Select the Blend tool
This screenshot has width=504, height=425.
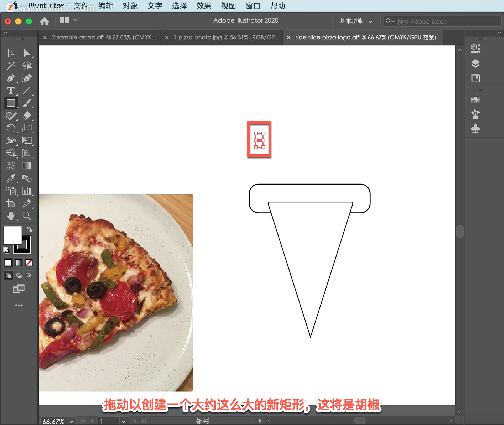pyautogui.click(x=27, y=179)
